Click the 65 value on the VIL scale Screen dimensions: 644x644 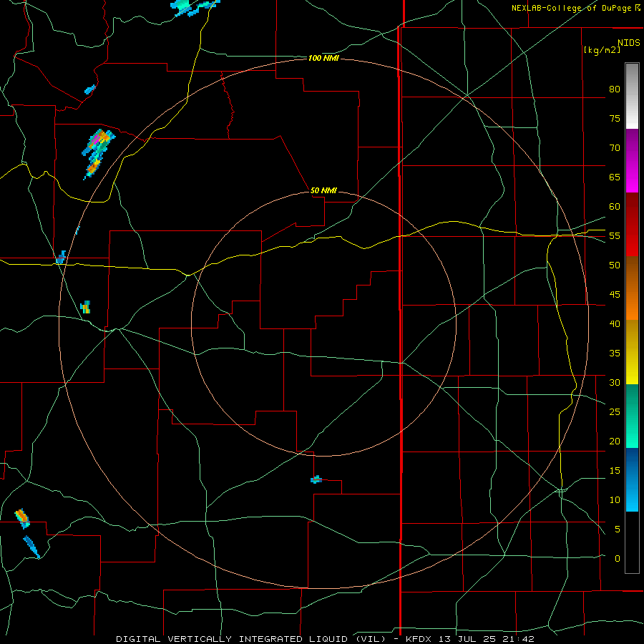615,177
